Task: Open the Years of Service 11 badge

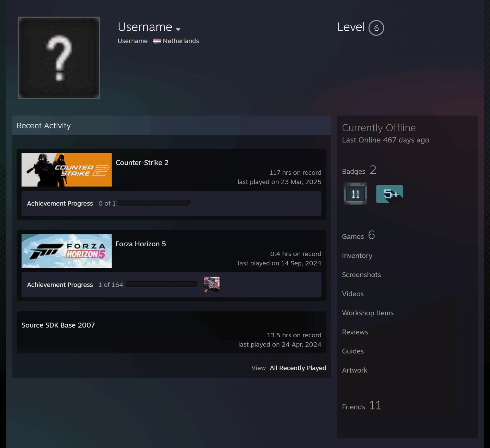Action: tap(355, 194)
